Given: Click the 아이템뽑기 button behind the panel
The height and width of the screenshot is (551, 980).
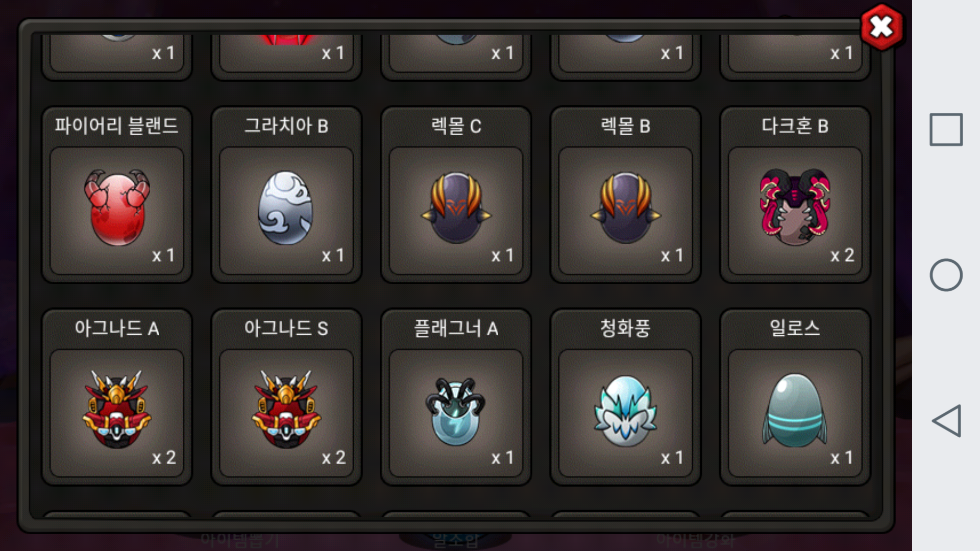Looking at the screenshot, I should coord(240,540).
